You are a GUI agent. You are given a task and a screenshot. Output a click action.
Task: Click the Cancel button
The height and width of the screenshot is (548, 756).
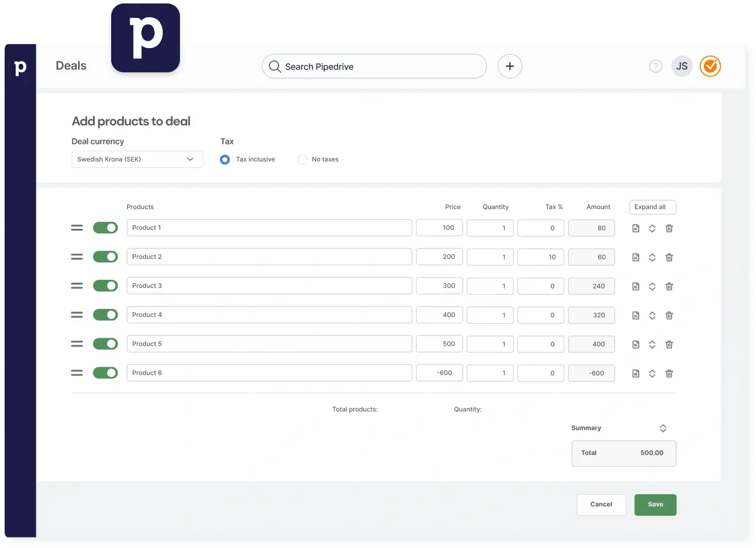click(601, 505)
